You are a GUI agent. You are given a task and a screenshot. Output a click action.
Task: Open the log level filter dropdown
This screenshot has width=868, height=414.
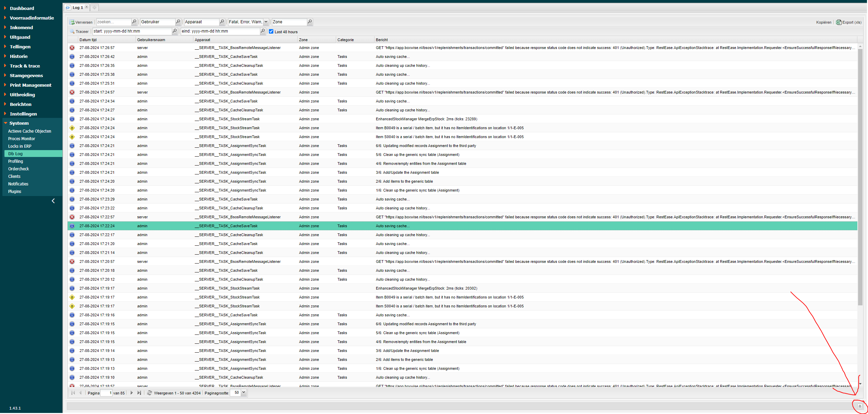[x=266, y=22]
